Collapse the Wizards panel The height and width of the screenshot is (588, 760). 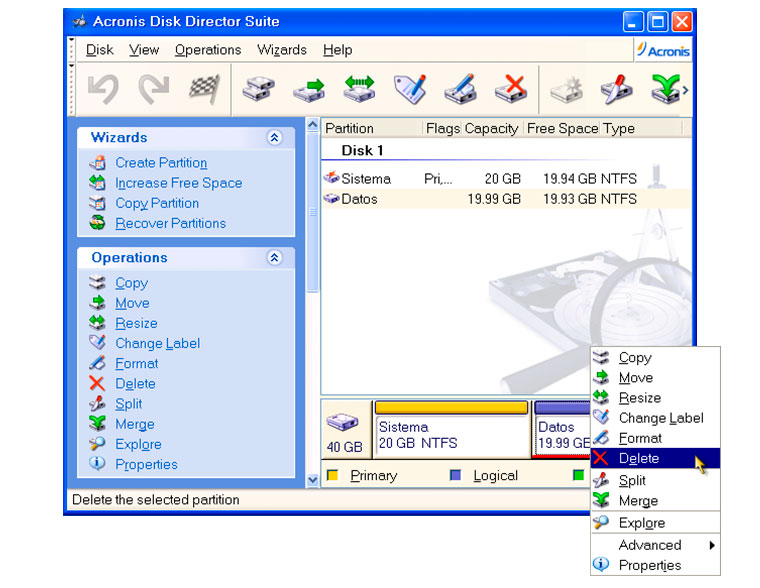(274, 138)
